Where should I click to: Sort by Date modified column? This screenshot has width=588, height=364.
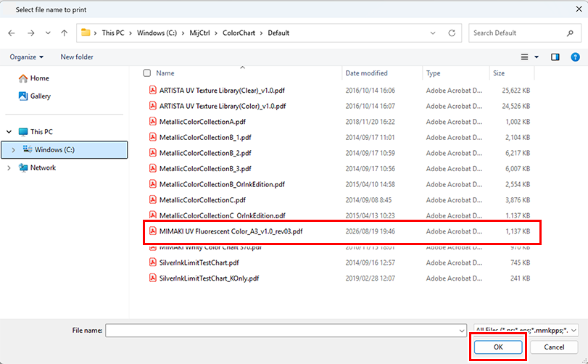coord(366,73)
